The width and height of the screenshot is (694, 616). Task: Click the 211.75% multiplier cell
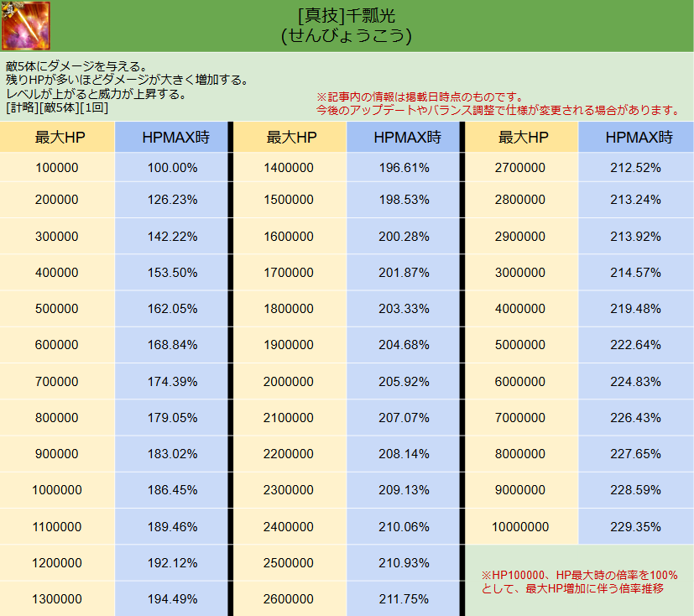click(404, 599)
